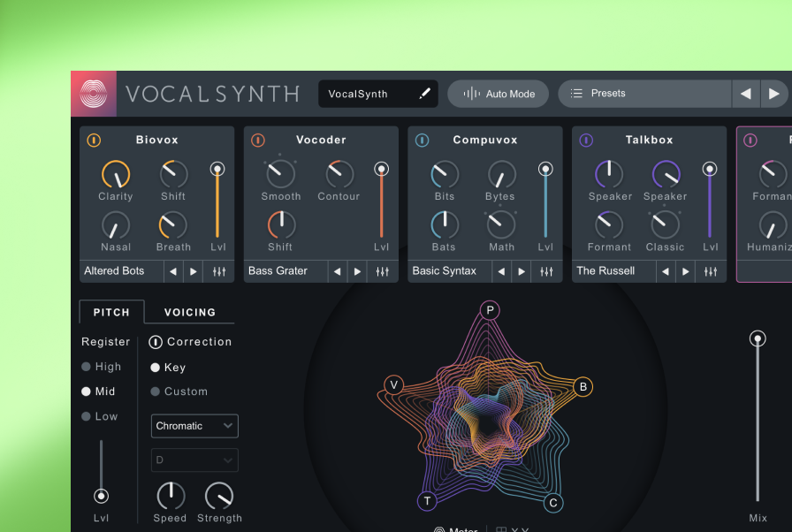The image size is (792, 532).
Task: Toggle pitch Correction power button
Action: tap(156, 342)
